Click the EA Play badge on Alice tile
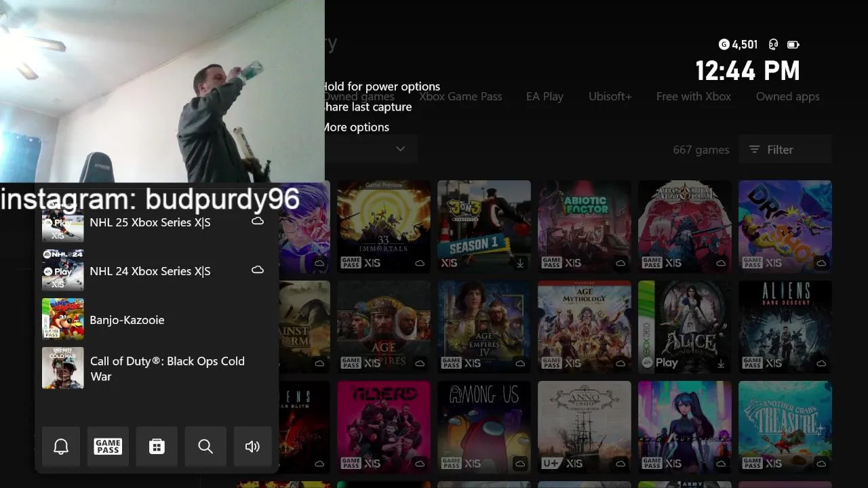Viewport: 868px width, 488px height. click(660, 363)
